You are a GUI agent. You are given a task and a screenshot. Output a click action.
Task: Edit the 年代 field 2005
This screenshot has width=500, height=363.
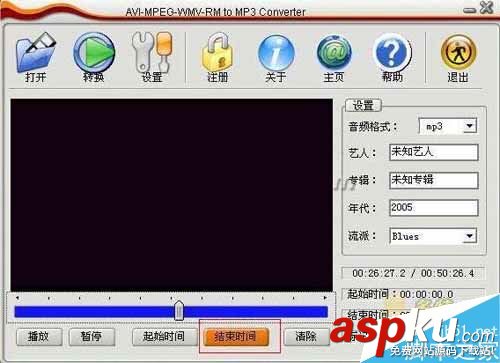point(433,208)
